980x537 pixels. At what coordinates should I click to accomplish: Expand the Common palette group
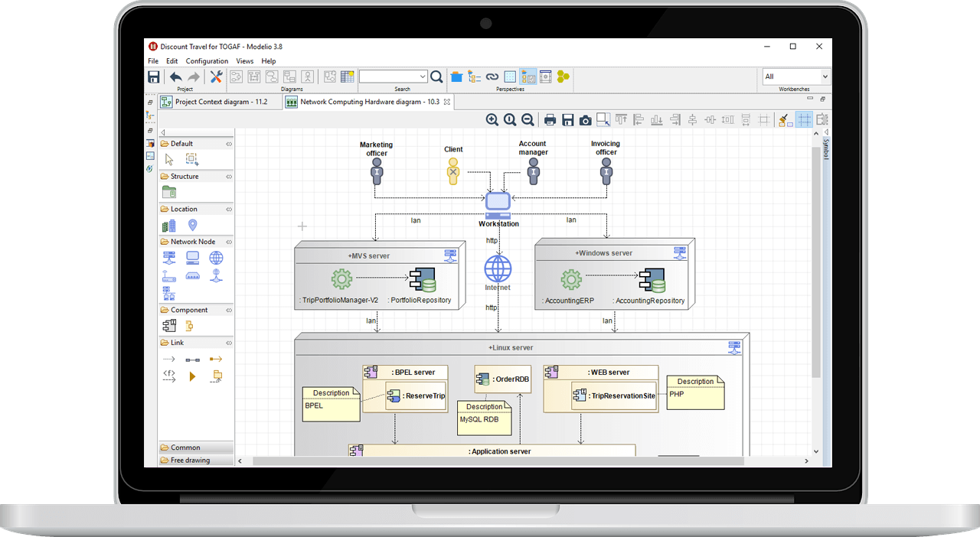196,447
